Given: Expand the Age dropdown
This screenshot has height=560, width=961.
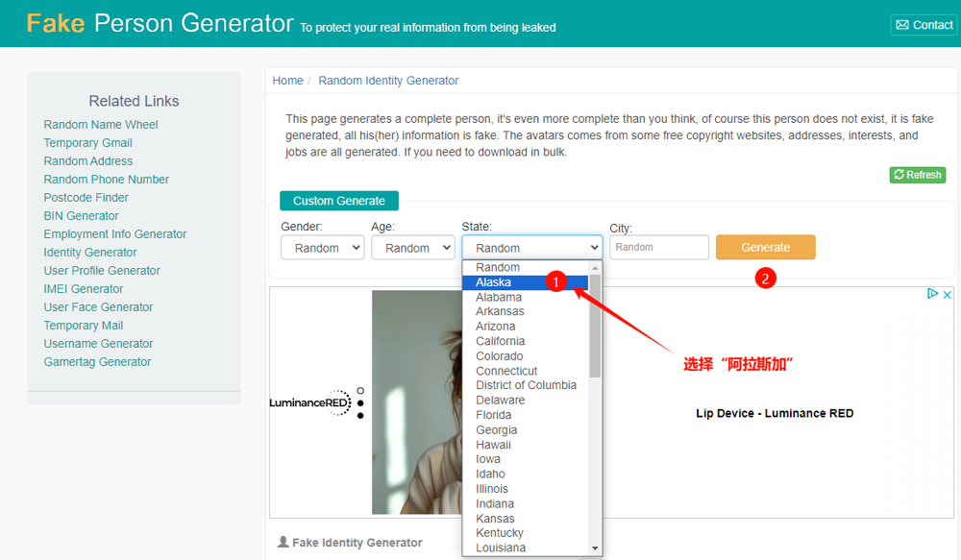Looking at the screenshot, I should (x=412, y=248).
